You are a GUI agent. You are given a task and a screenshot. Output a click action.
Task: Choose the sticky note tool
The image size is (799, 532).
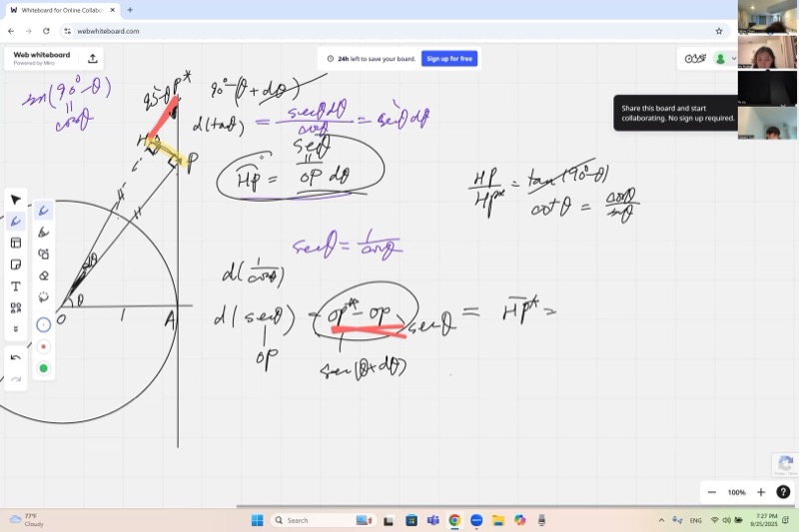coord(16,265)
